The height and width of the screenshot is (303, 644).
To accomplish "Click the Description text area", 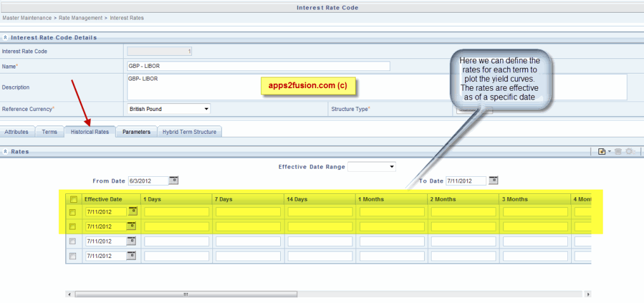I will coord(377,87).
